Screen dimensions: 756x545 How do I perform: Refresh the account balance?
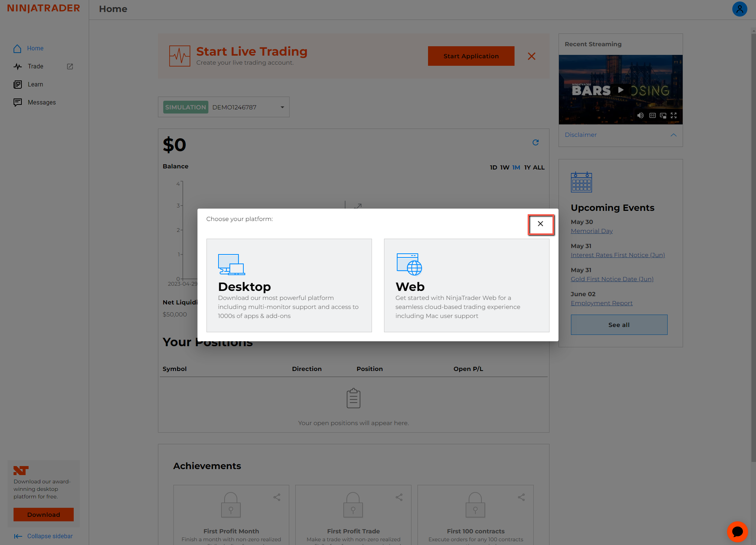[536, 142]
